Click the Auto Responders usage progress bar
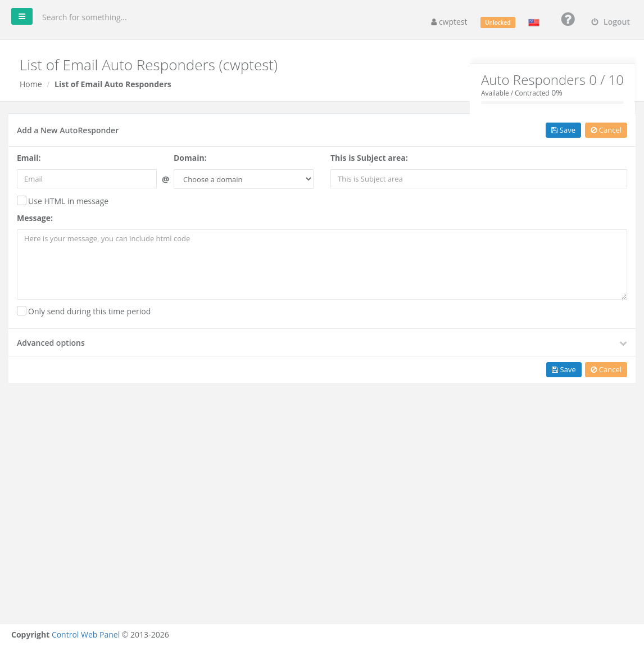The image size is (644, 646). [x=552, y=102]
